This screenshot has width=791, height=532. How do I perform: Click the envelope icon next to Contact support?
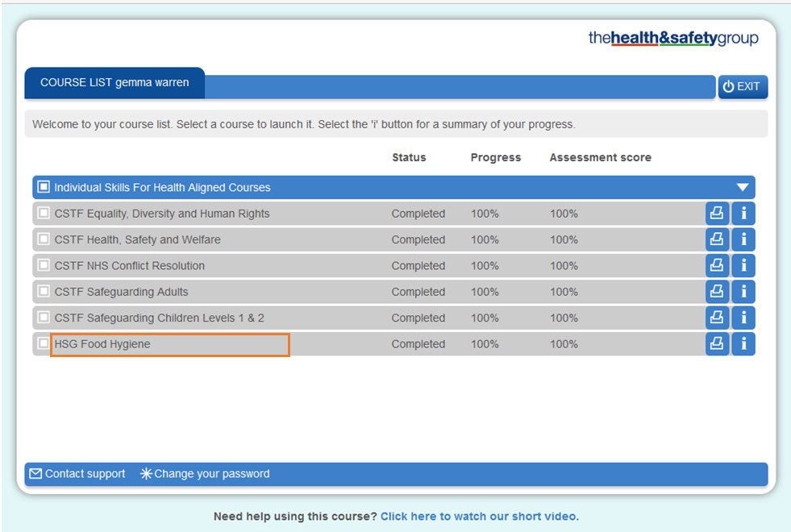35,474
